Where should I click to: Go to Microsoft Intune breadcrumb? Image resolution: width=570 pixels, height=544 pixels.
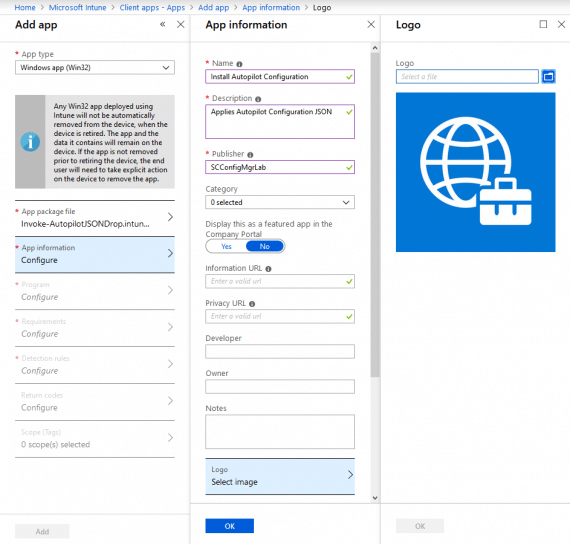click(x=77, y=7)
